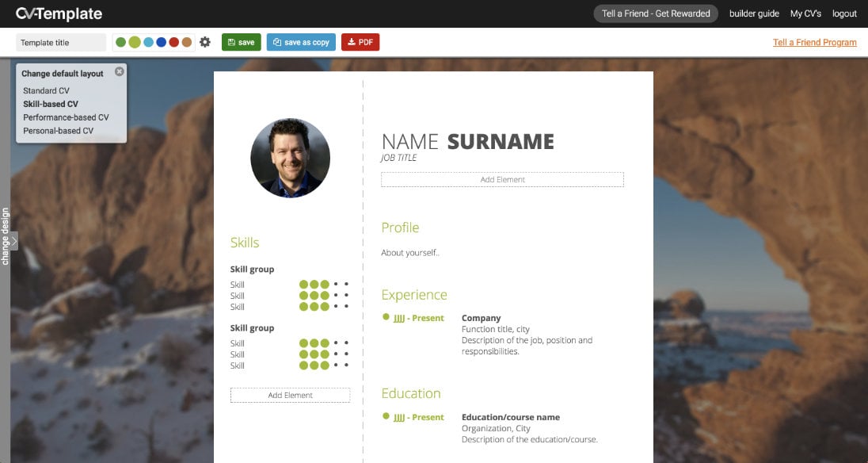Click the green bullet beside the Experience date

click(386, 317)
